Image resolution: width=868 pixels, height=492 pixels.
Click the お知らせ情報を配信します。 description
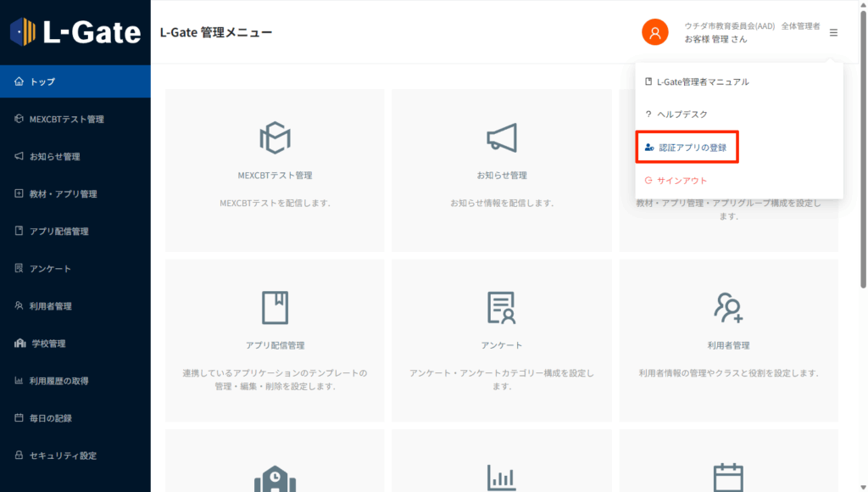tap(502, 203)
